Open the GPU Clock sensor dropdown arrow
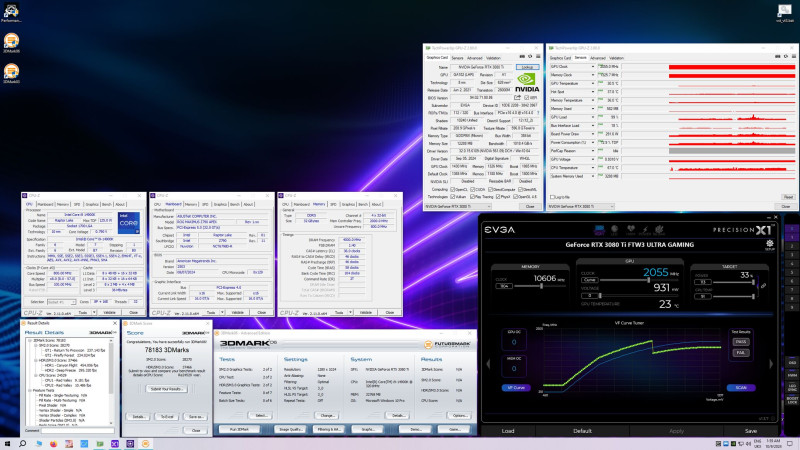Image resolution: width=800 pixels, height=450 pixels. 593,67
